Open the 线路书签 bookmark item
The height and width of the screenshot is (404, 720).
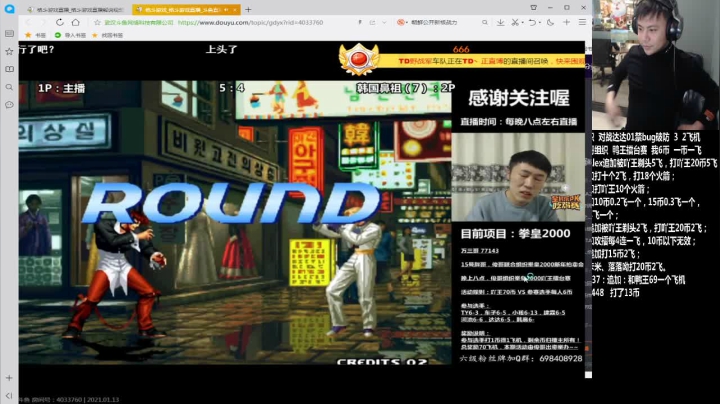click(x=107, y=35)
